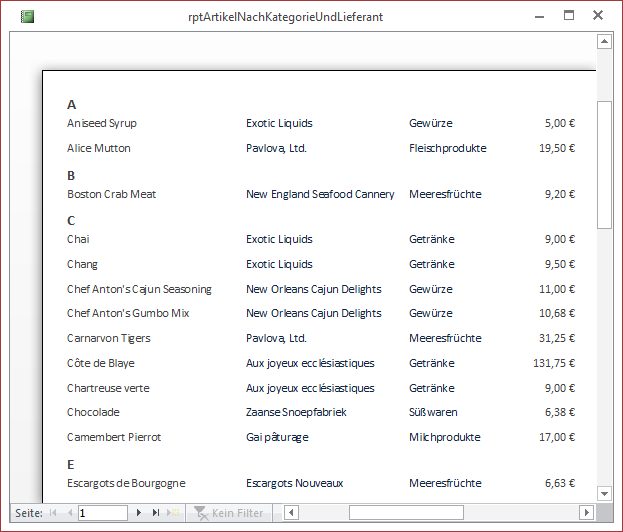Click the vertical scrollbar thumb
This screenshot has width=623, height=532.
coord(604,165)
